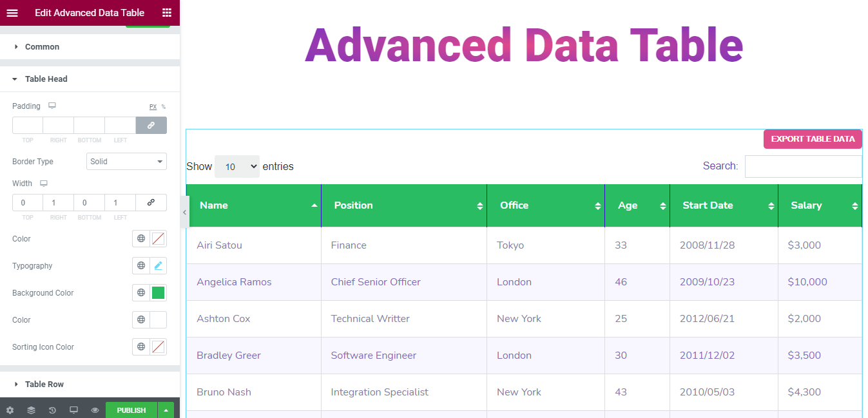
Task: Click the Tokyo office cell
Action: (x=546, y=245)
